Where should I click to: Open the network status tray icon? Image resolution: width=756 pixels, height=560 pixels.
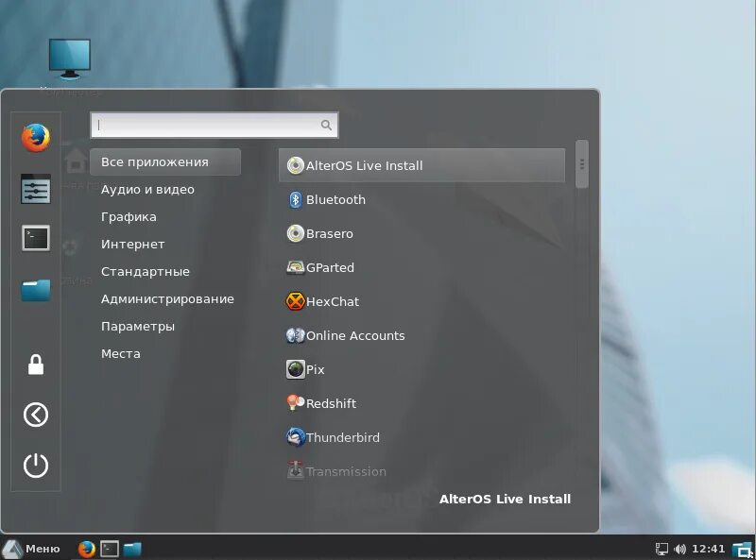point(661,549)
